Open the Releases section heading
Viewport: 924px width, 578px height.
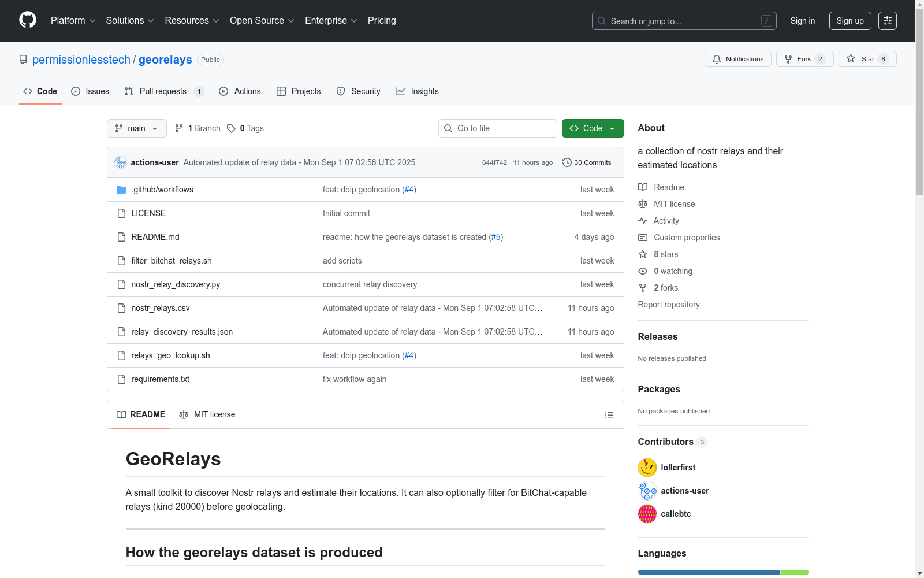658,336
